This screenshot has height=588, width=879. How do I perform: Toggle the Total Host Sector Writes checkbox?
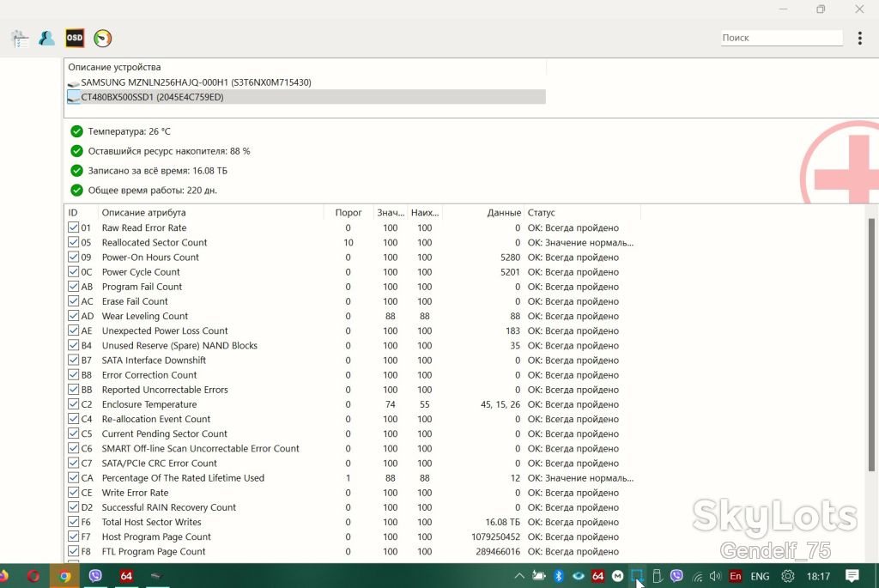(74, 522)
